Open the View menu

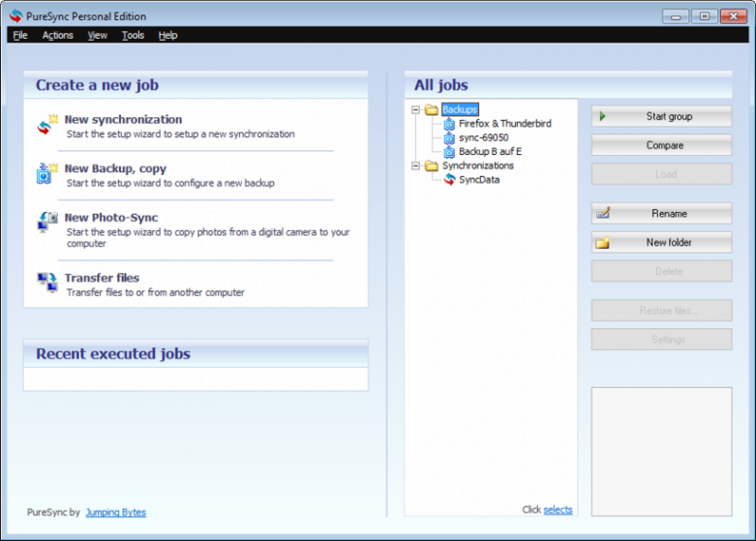point(97,35)
